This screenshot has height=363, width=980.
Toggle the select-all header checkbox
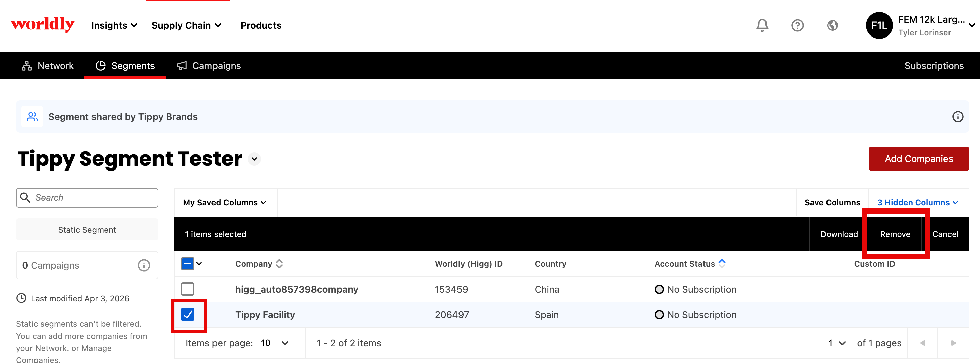coord(188,264)
